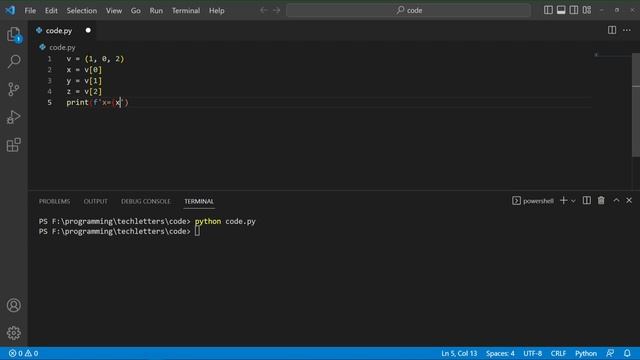Add a new terminal with plus

click(564, 200)
